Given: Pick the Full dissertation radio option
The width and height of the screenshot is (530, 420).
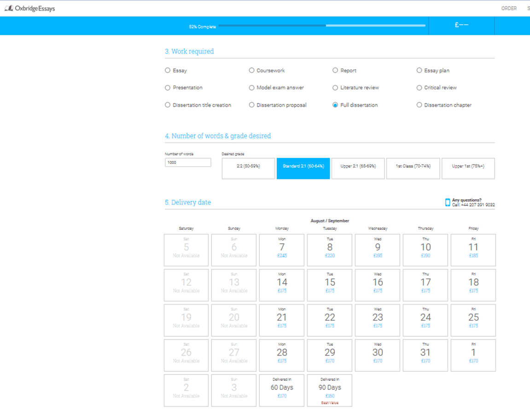Looking at the screenshot, I should tap(335, 105).
